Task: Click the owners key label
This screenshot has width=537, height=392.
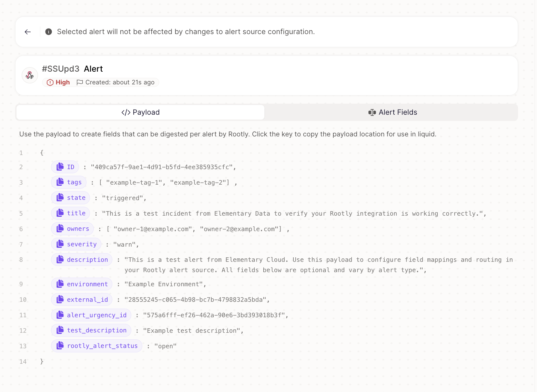Action: [x=78, y=229]
